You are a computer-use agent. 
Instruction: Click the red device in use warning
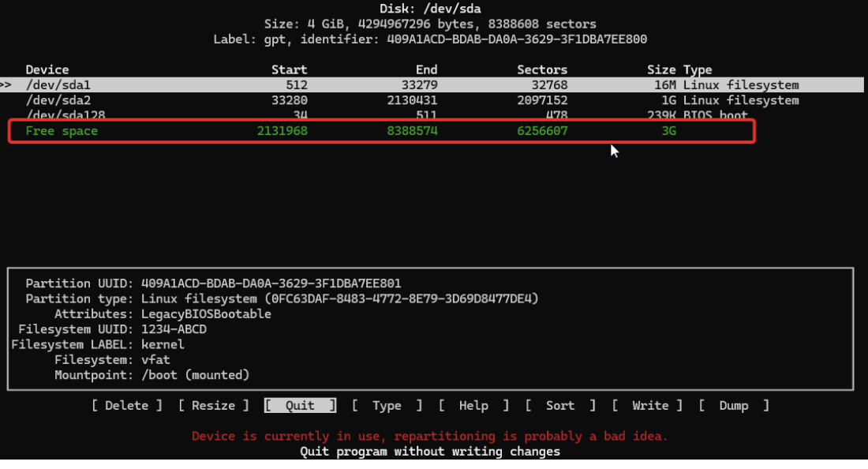point(430,436)
